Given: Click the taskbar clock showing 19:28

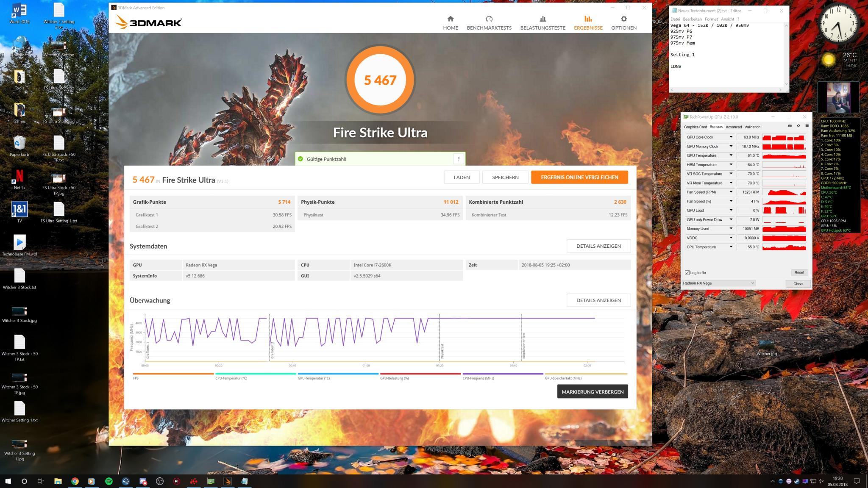Looking at the screenshot, I should tap(837, 481).
